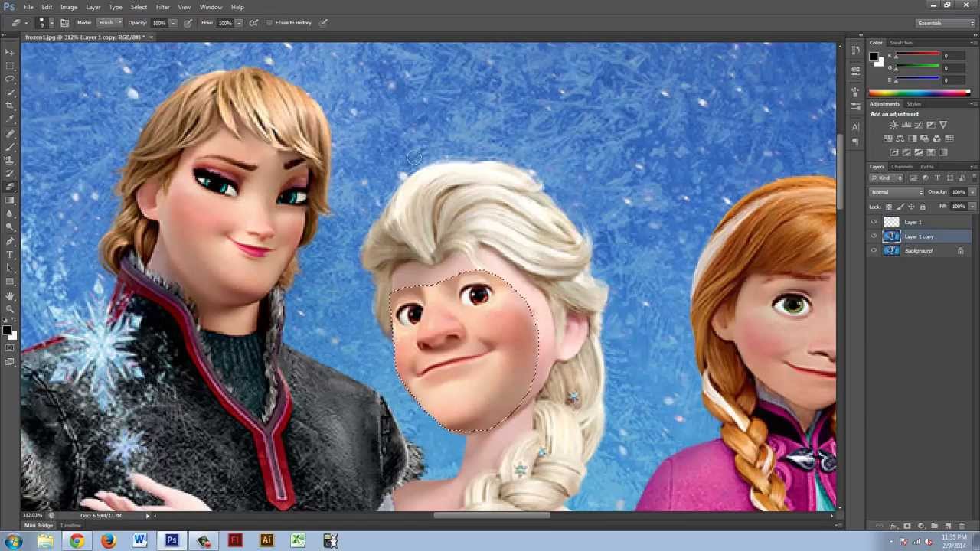Viewport: 980px width, 551px height.
Task: Open the Character panel icon
Action: (x=856, y=126)
